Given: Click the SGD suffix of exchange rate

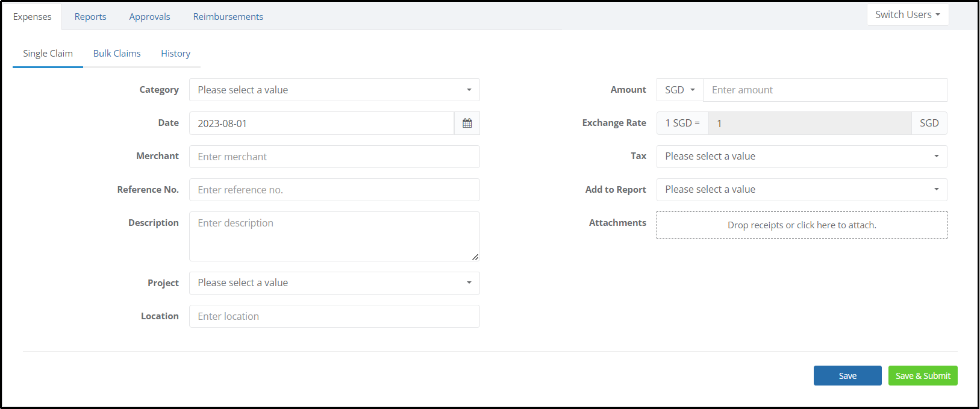Looking at the screenshot, I should point(929,123).
